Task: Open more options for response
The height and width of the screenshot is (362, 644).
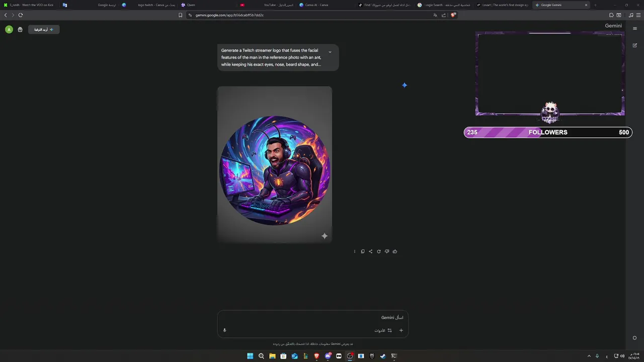Action: tap(355, 251)
